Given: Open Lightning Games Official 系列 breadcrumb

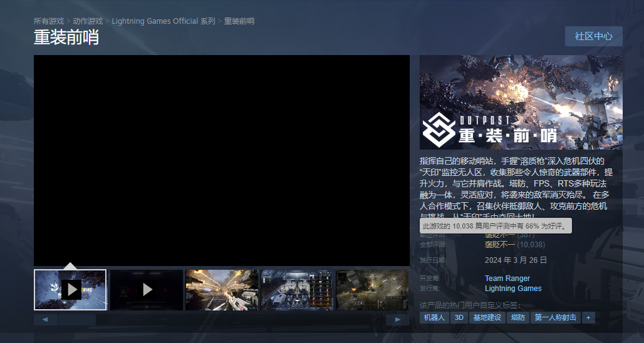Looking at the screenshot, I should coord(164,21).
